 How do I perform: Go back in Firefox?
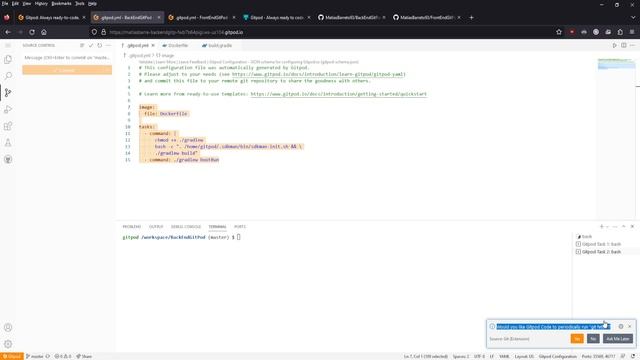[x=8, y=32]
